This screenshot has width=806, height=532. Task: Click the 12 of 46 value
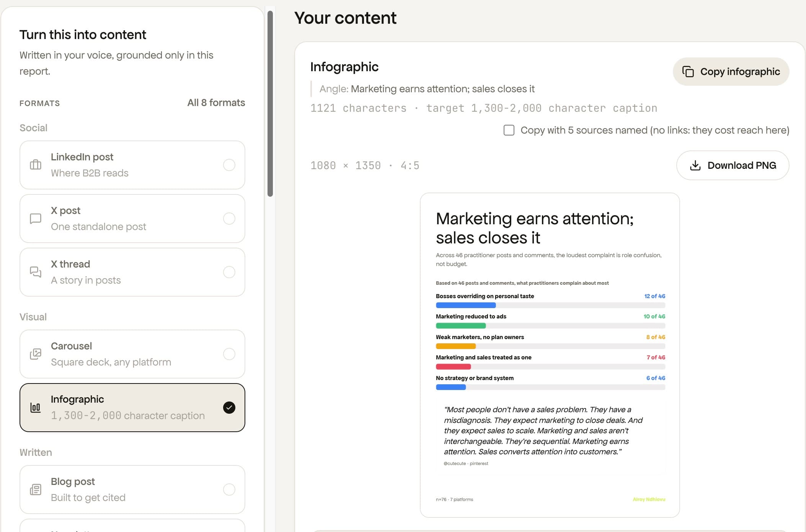(655, 296)
